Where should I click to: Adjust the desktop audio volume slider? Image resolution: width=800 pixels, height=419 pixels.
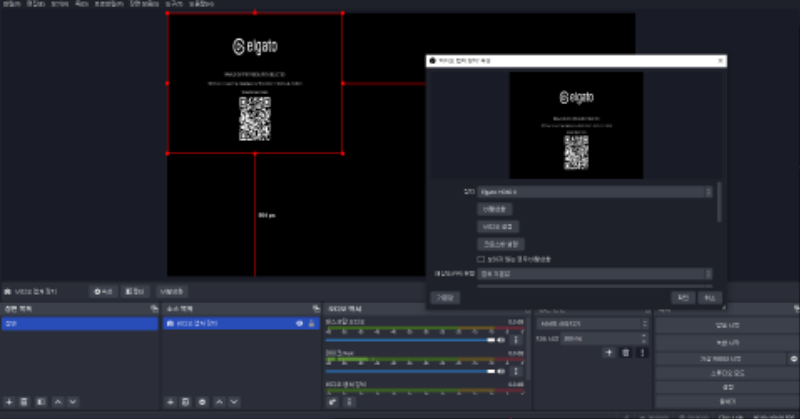click(410, 340)
